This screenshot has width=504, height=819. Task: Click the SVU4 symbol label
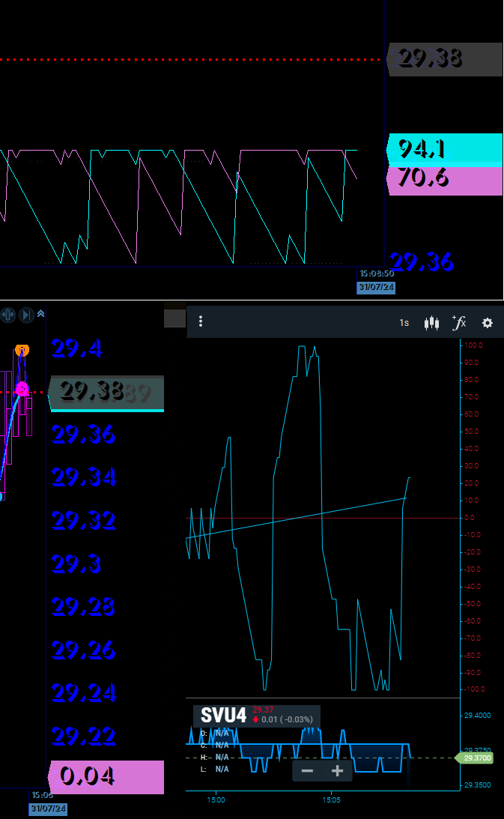[223, 716]
